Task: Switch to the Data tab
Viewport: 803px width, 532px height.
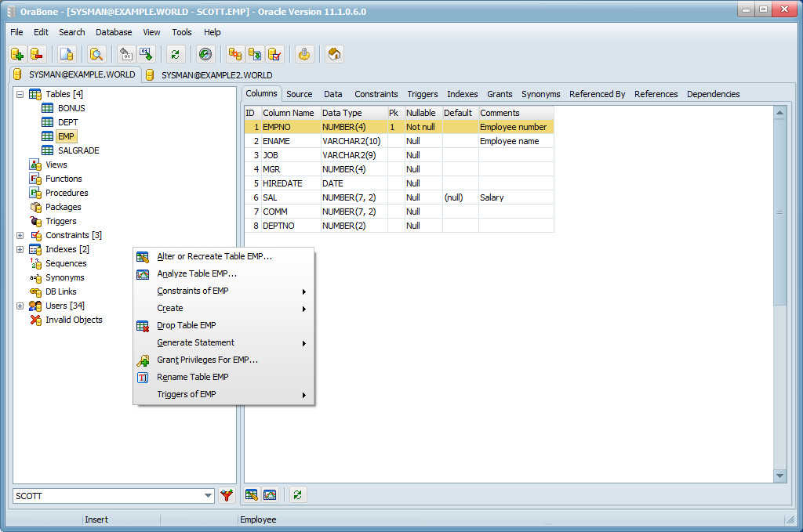Action: point(332,94)
